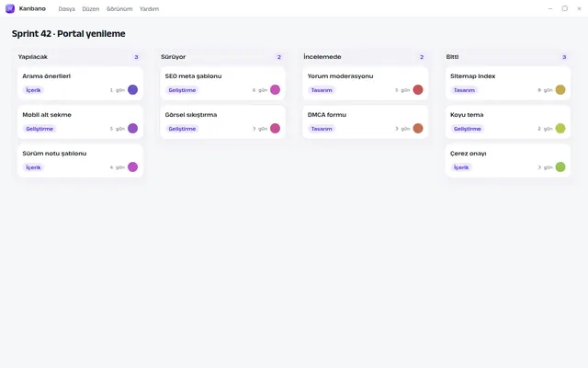588x368 pixels.
Task: Open the Yardım menu
Action: (149, 8)
